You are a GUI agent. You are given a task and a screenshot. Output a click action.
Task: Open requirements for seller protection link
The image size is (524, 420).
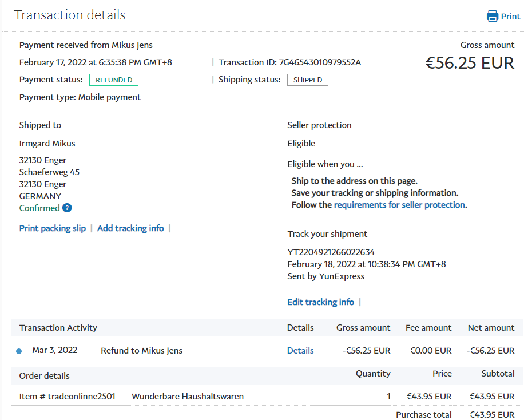tap(399, 205)
